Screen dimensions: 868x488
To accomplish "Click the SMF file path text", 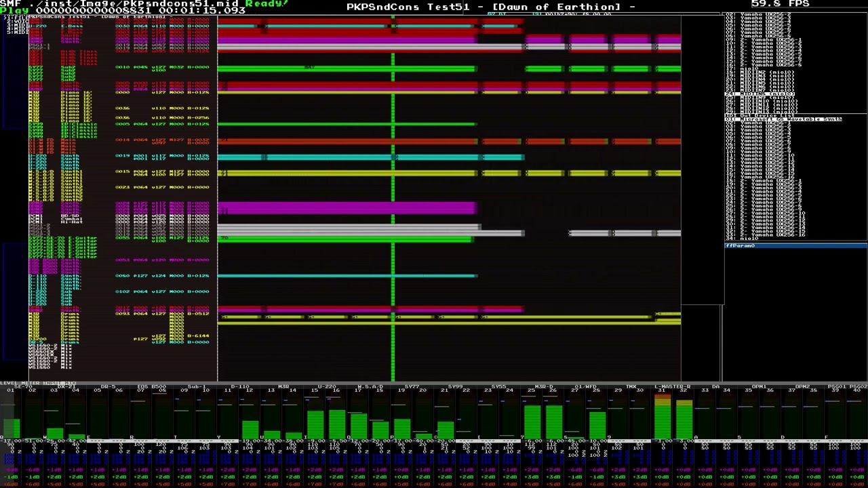I will coord(134,3).
